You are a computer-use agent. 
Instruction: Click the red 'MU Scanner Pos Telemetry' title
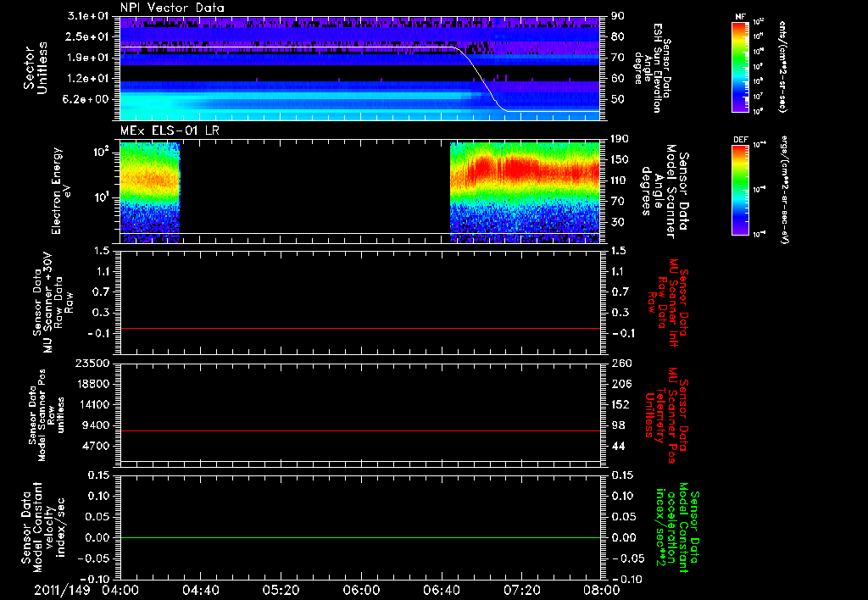(667, 415)
